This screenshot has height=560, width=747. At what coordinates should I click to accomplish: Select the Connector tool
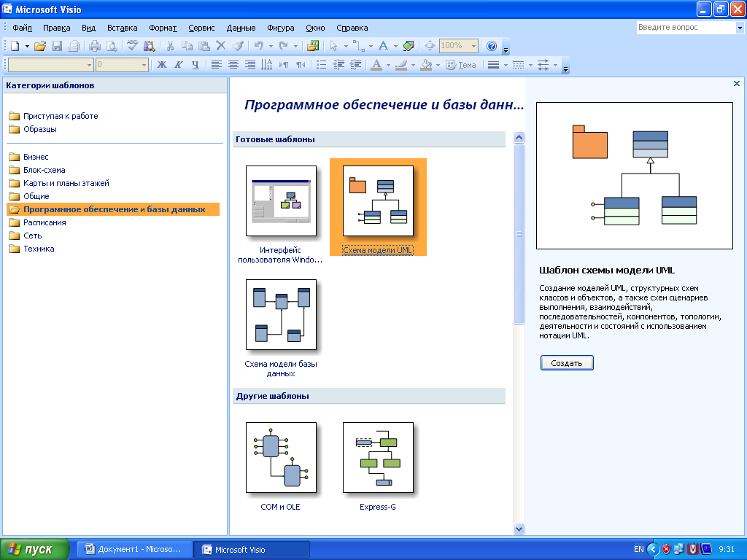click(358, 46)
